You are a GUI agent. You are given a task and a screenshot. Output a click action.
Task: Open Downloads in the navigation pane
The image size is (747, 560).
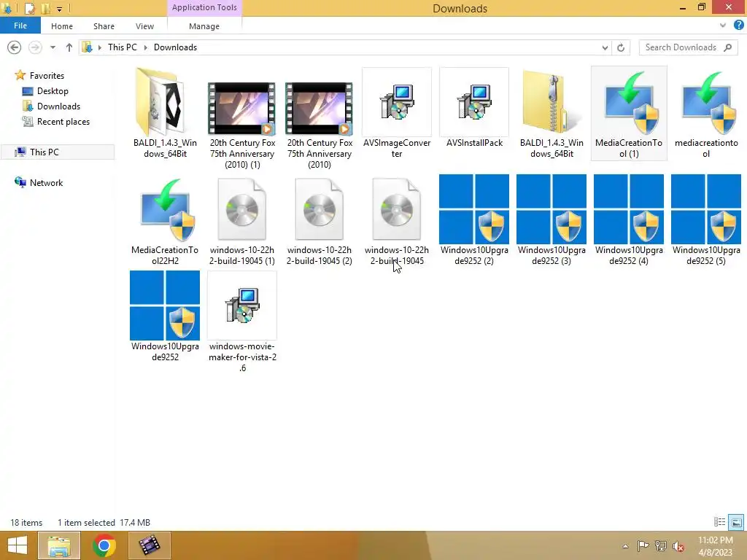click(58, 106)
